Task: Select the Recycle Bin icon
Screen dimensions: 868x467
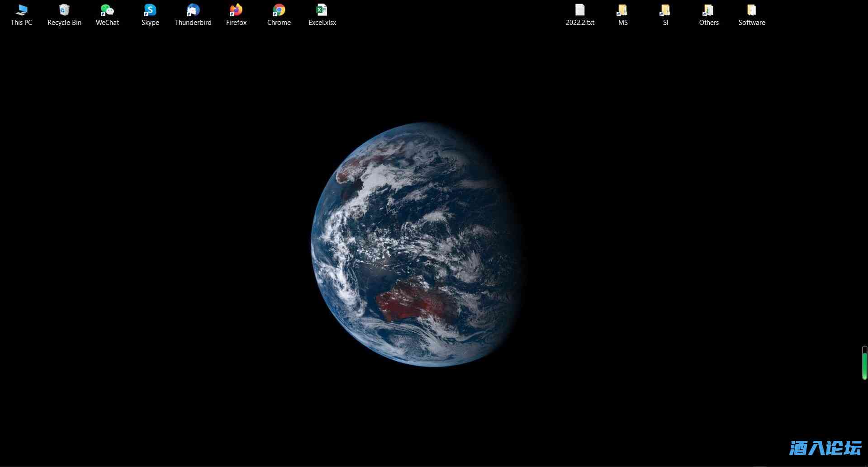Action: (x=64, y=10)
